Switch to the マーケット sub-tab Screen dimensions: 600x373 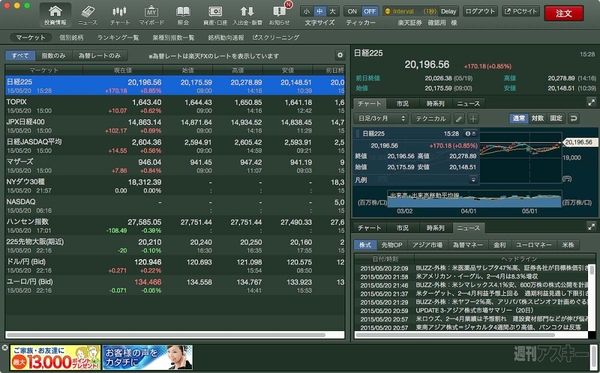coord(31,37)
